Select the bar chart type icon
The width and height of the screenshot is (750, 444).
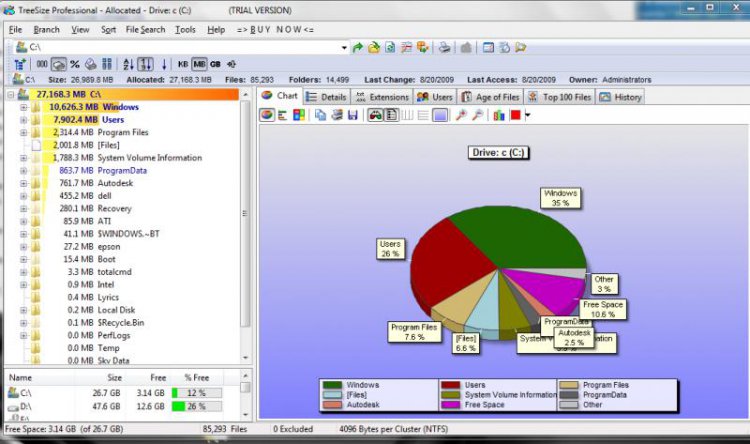coord(283,115)
